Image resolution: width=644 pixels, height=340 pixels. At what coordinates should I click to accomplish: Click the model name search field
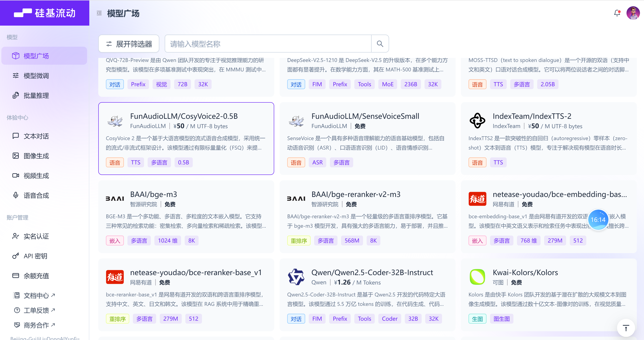[267, 44]
